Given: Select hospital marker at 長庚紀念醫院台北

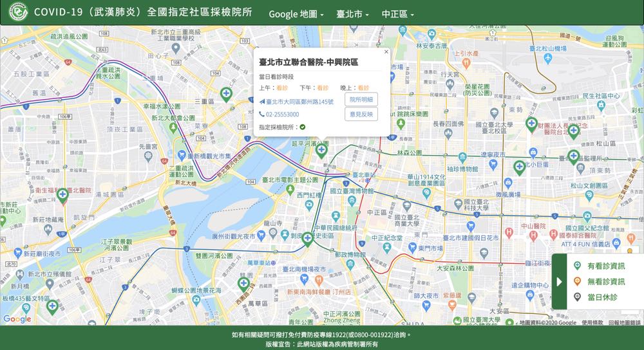Looking at the screenshot, I should [x=573, y=132].
